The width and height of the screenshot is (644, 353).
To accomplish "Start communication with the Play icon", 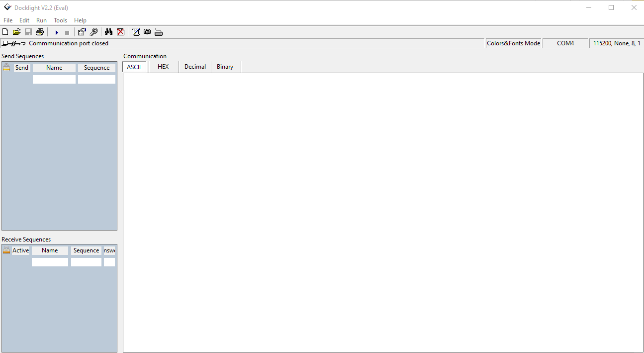I will point(56,31).
